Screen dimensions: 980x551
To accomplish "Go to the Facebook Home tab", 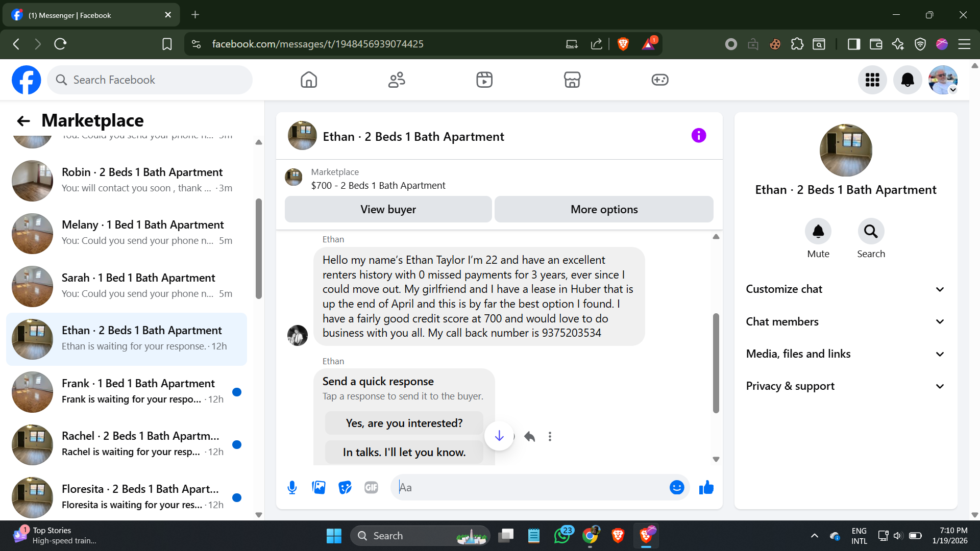I will (309, 80).
